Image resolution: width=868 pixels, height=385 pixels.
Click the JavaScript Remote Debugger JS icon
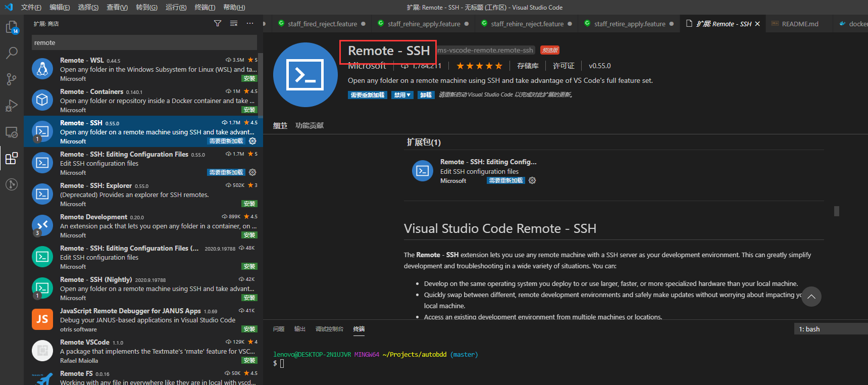42,319
